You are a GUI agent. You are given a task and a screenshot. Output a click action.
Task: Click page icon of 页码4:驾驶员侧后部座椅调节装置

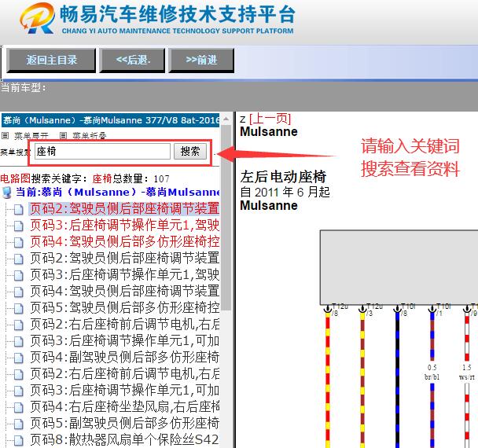[19, 292]
